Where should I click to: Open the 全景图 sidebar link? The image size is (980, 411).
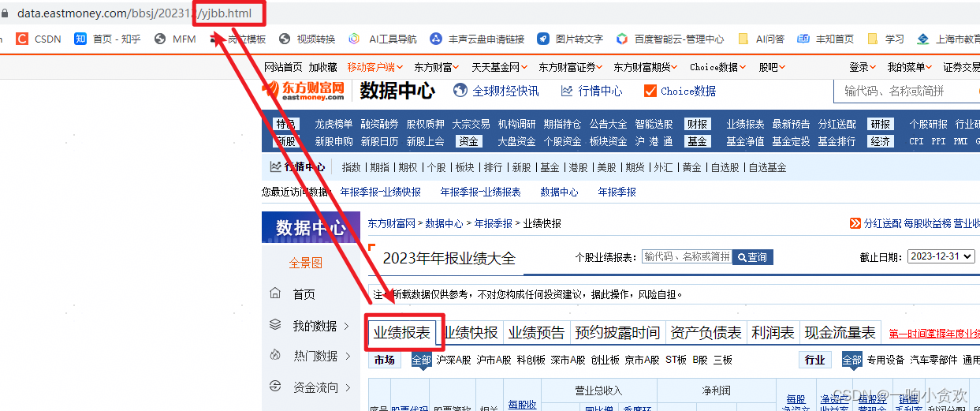305,263
